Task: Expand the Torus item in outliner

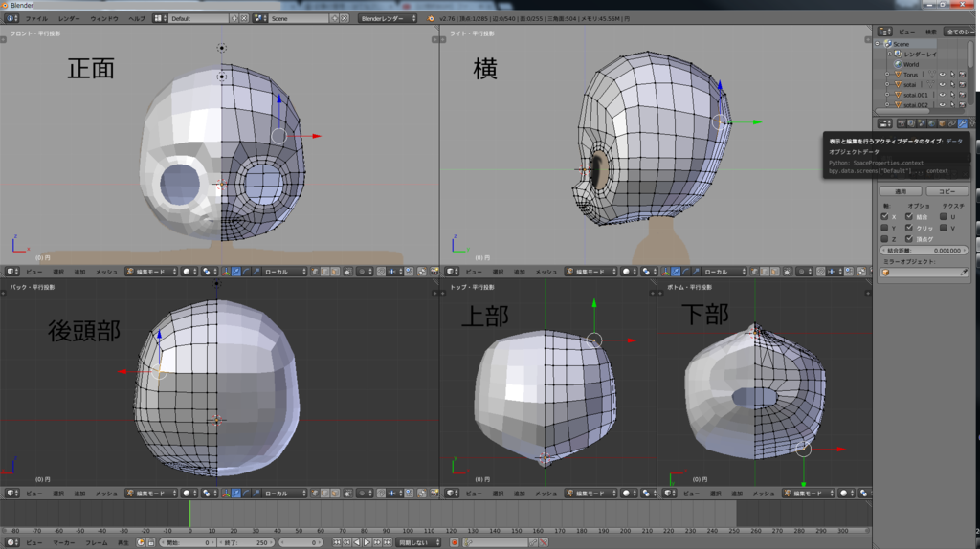Action: (887, 75)
